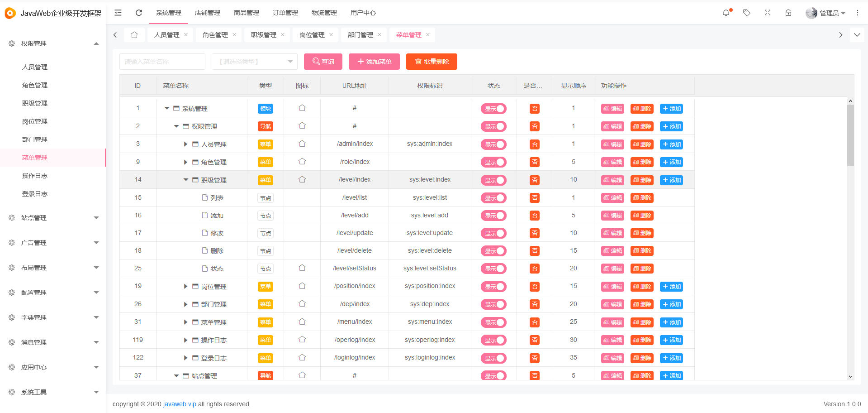Toggle the 显示 switch on the /level/list row
The height and width of the screenshot is (413, 868).
coord(493,198)
